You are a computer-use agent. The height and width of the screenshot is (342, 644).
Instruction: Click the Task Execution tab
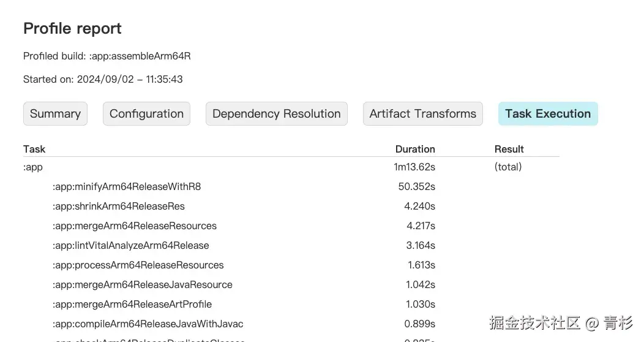(x=547, y=114)
